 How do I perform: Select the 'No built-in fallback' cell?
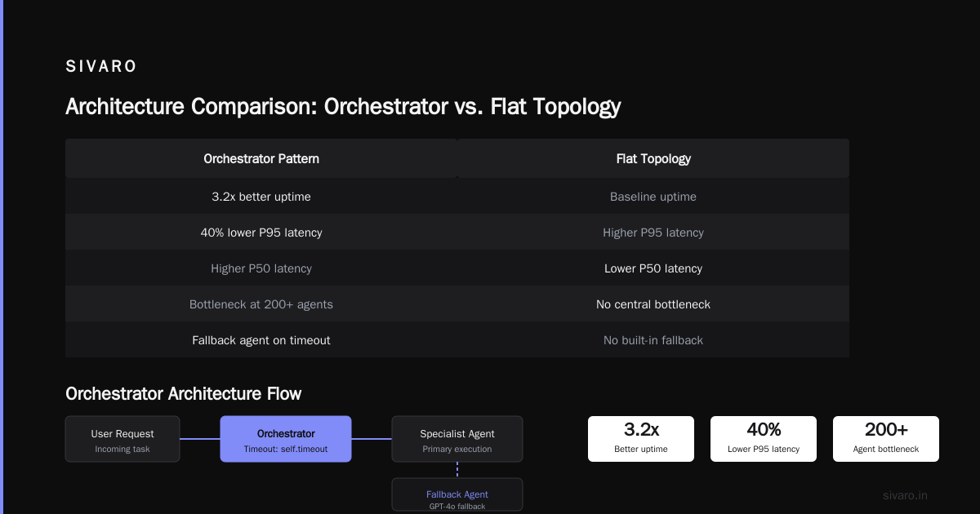coord(653,340)
